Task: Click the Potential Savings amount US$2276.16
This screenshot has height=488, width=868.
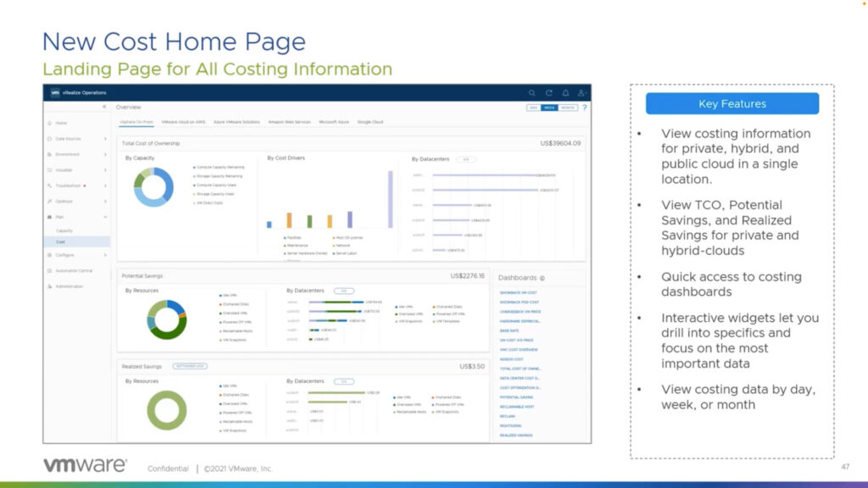Action: coord(467,276)
